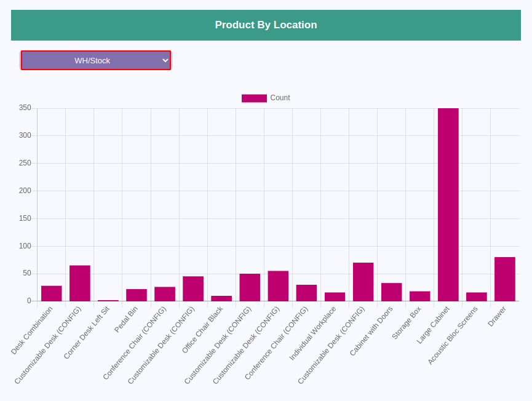Screen dimensions: 532x401
Task: Select the Large Cabinet bar
Action: [448, 205]
